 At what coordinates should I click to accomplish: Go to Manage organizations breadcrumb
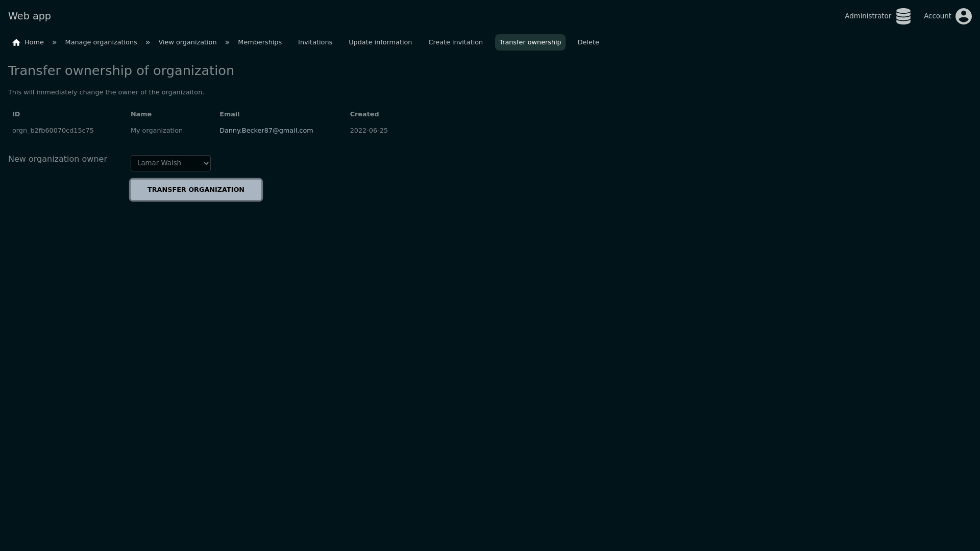click(101, 42)
